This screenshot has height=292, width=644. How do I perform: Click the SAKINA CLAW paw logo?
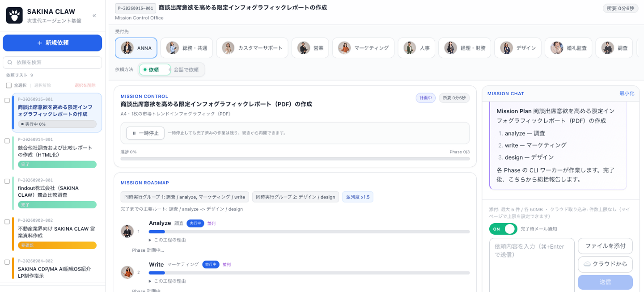point(14,15)
